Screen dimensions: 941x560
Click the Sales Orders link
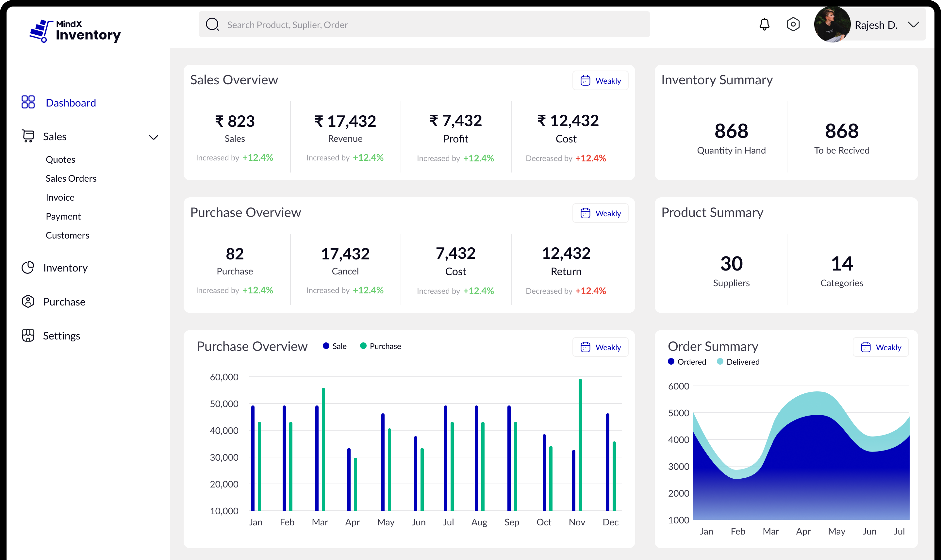[x=71, y=178]
